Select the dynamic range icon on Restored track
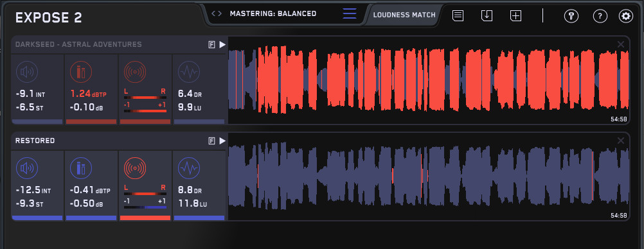The image size is (644, 249). pyautogui.click(x=189, y=167)
